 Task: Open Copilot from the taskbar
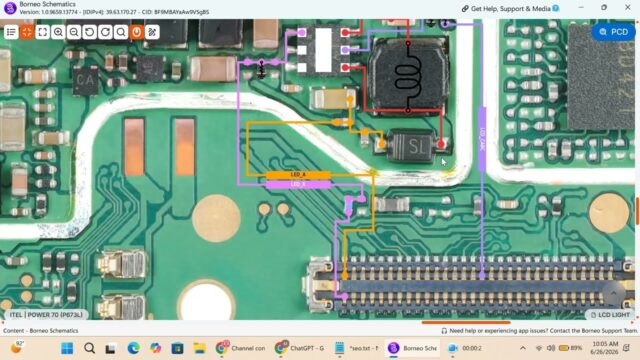click(x=156, y=348)
